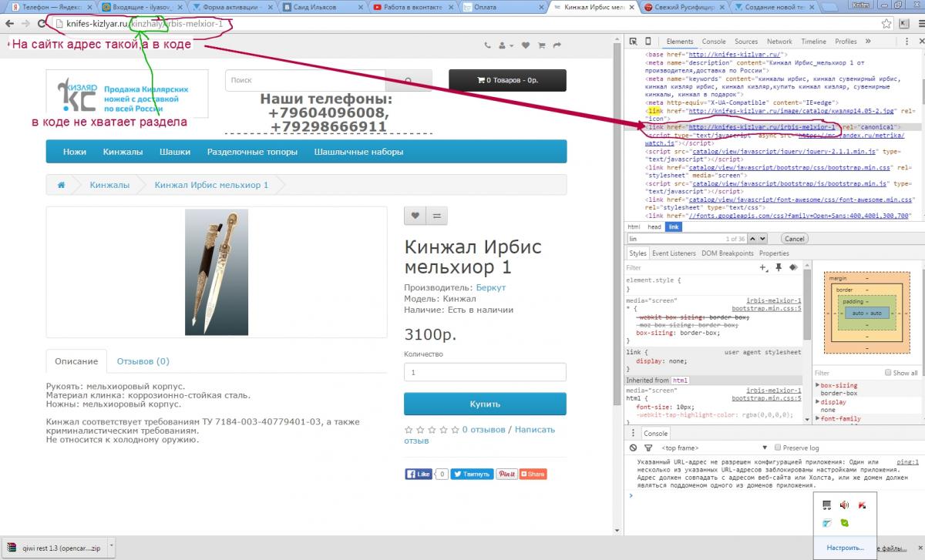Switch to the Network tab in DevTools

[779, 42]
